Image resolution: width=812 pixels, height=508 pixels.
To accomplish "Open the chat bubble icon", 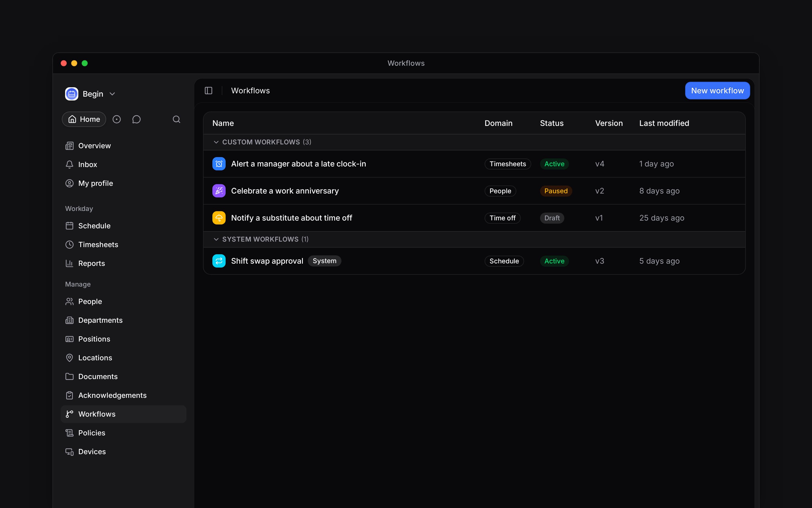I will 136,119.
